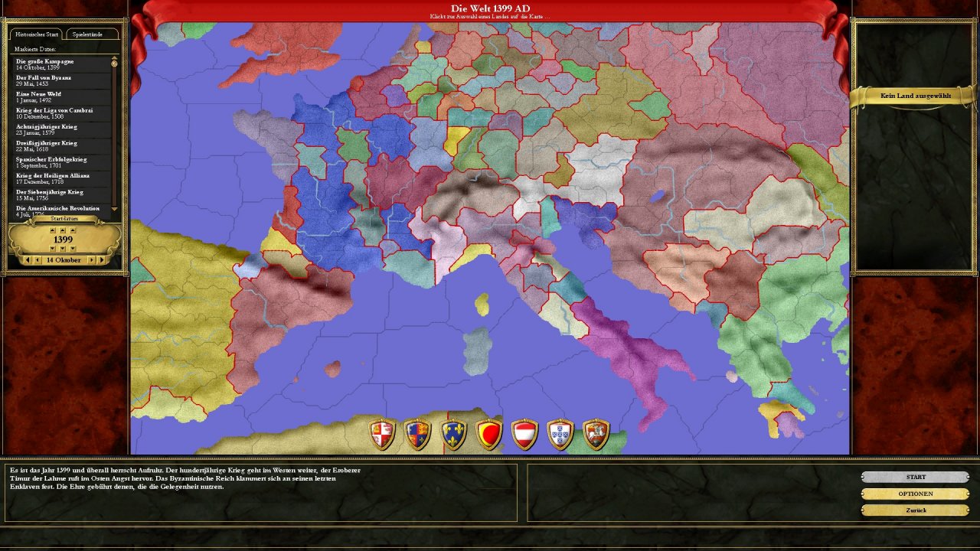Select the Castile shield with castle and lion
This screenshot has width=980, height=551.
[382, 435]
